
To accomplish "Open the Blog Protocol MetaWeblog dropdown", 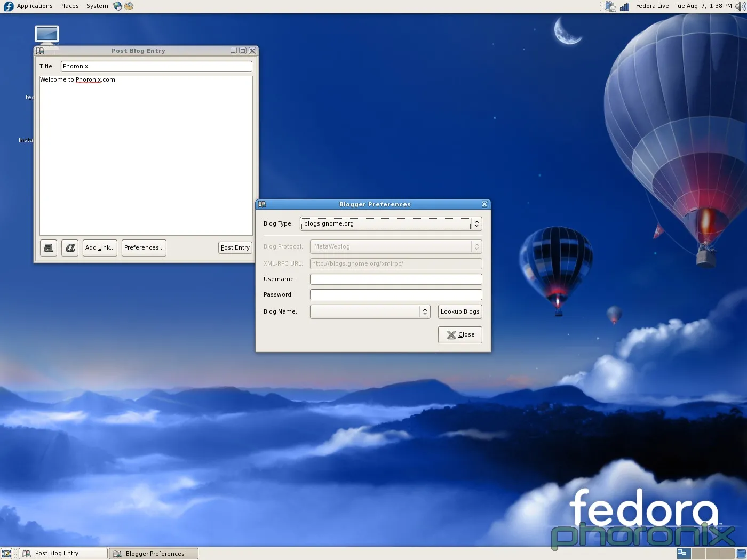I will (x=396, y=246).
